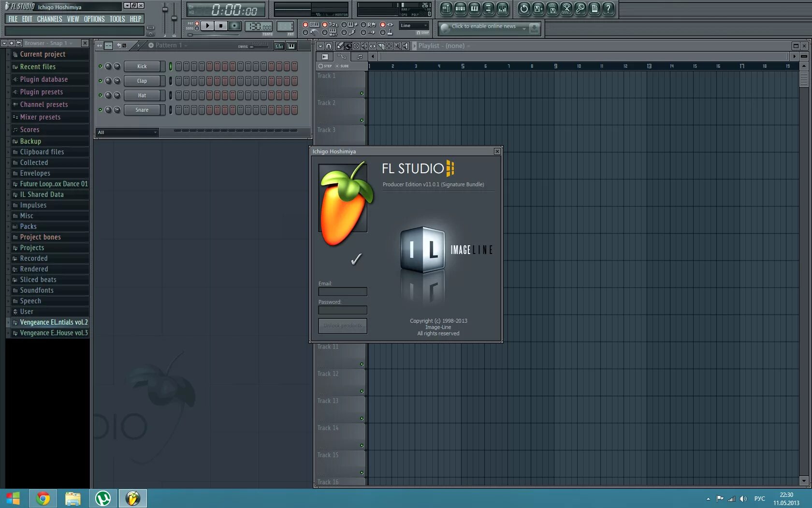The image size is (812, 508).
Task: Click the swing slider in step sequencer
Action: click(x=259, y=46)
